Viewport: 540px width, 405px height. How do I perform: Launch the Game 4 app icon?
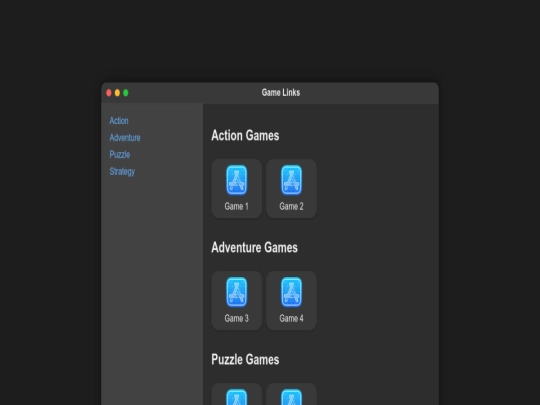291,292
